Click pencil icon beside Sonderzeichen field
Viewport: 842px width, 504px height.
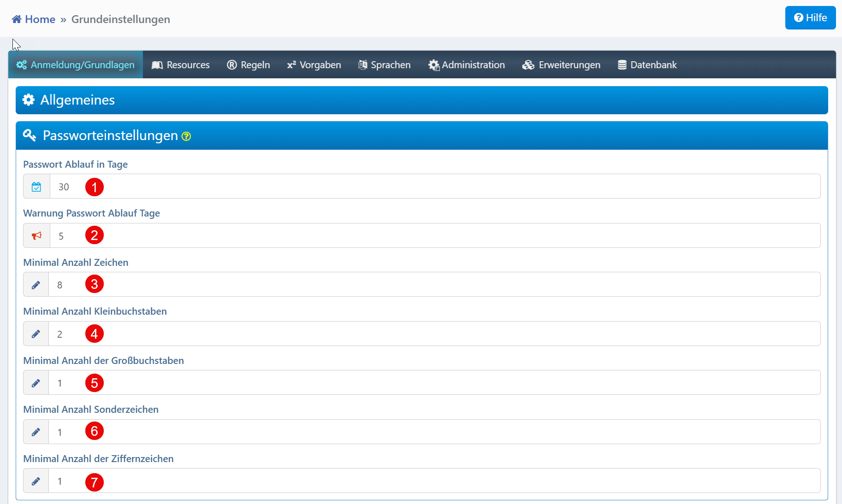click(x=36, y=432)
